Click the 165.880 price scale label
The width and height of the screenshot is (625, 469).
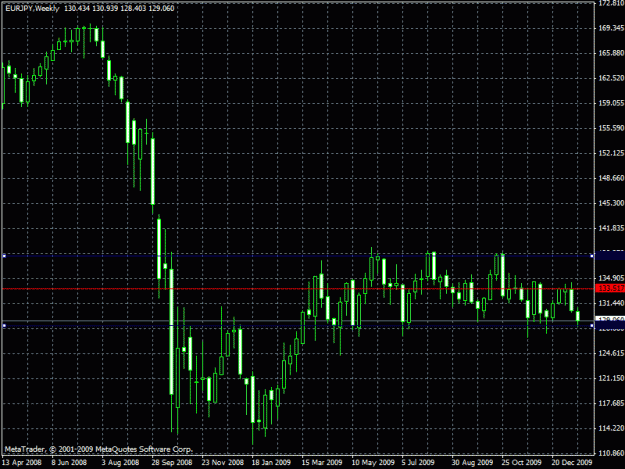611,53
